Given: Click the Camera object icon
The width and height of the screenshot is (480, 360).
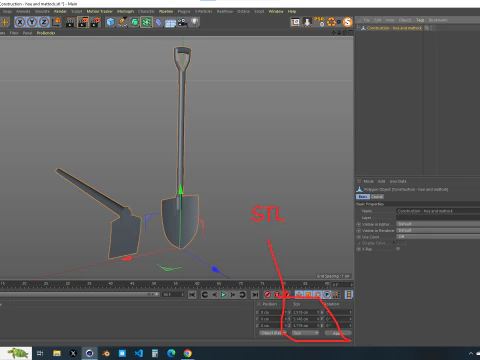Looking at the screenshot, I should (182, 22).
